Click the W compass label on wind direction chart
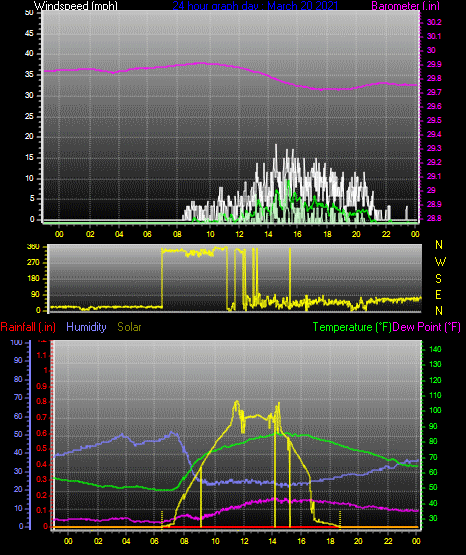 pos(440,262)
